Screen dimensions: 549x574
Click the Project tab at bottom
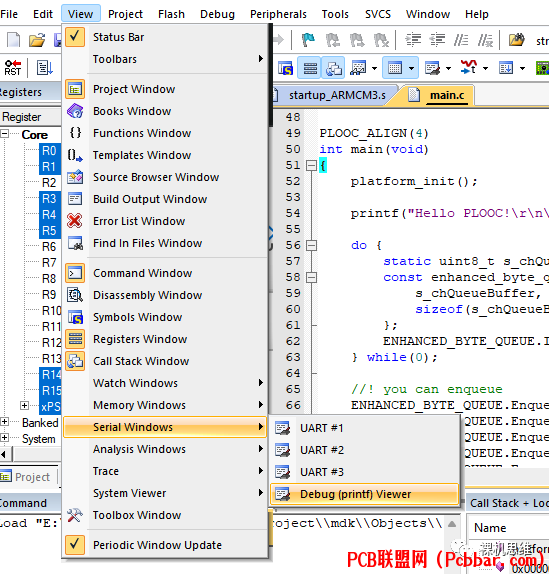point(26,477)
